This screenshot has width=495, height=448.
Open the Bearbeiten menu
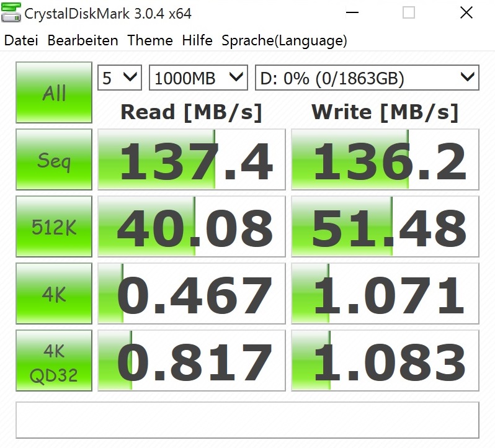click(82, 40)
